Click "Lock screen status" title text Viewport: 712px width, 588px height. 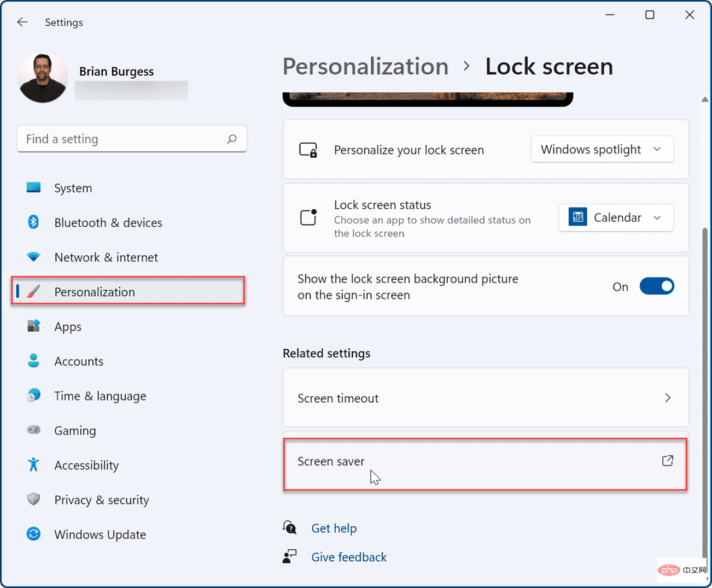[383, 205]
